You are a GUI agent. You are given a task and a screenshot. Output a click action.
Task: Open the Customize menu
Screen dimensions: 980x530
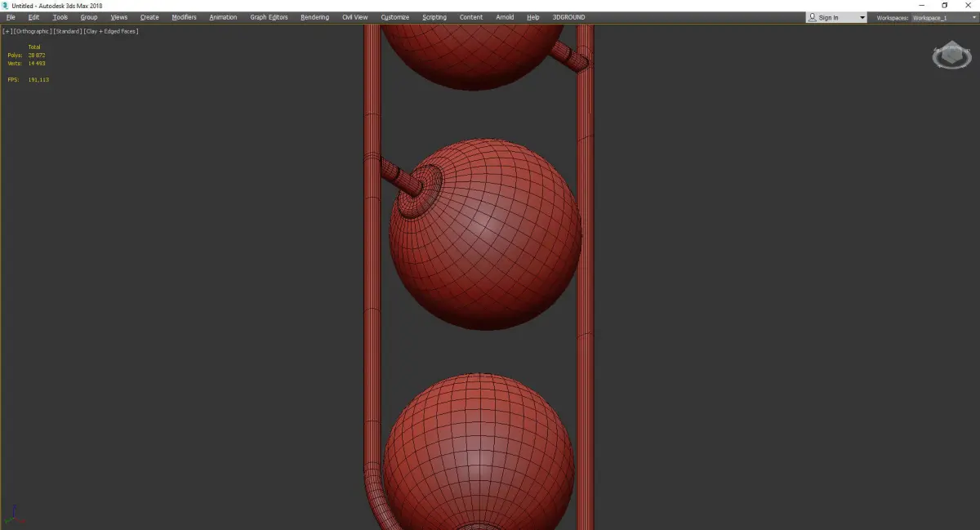click(395, 17)
